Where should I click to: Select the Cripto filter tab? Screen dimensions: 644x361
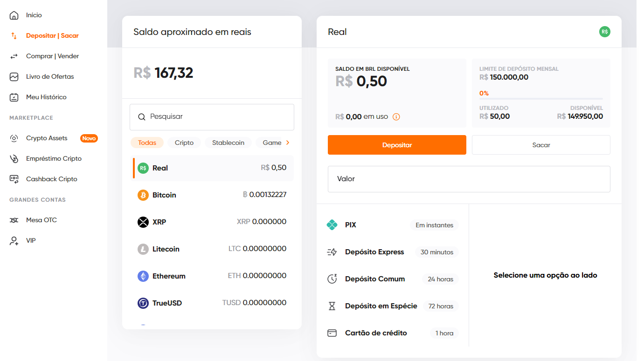coord(184,143)
